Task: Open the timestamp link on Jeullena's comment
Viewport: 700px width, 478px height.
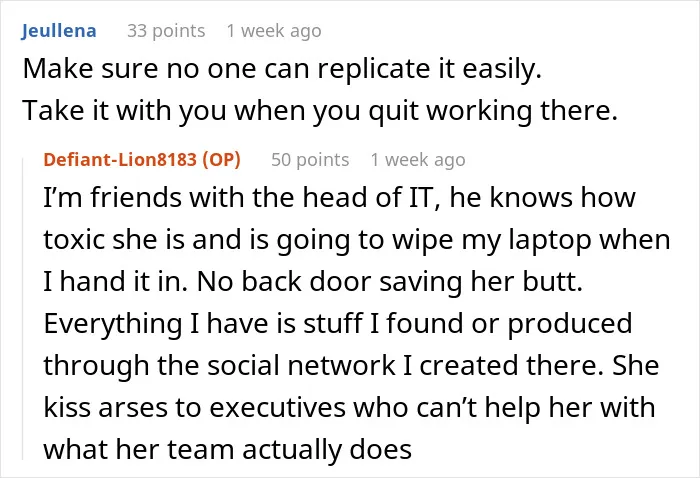Action: pos(274,31)
